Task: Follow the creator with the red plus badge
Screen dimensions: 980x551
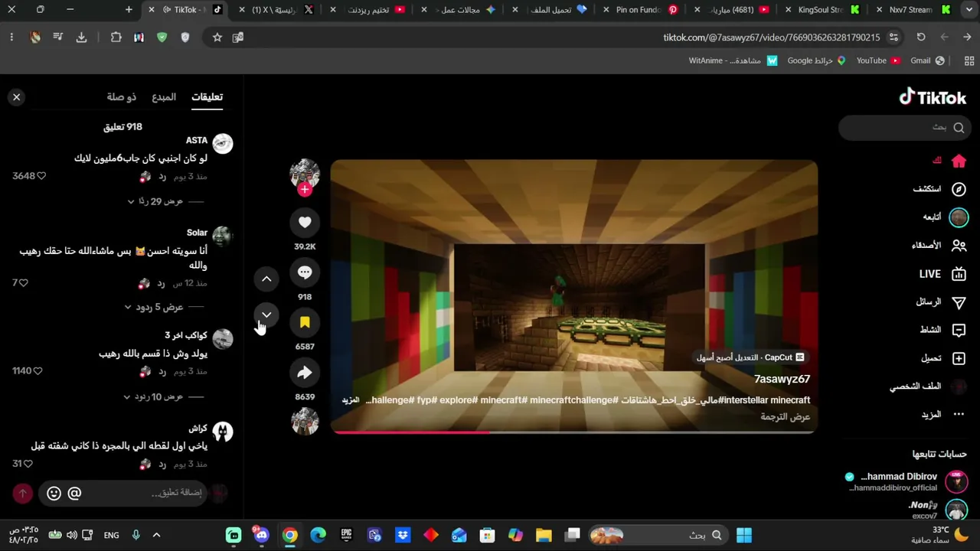Action: 305,190
